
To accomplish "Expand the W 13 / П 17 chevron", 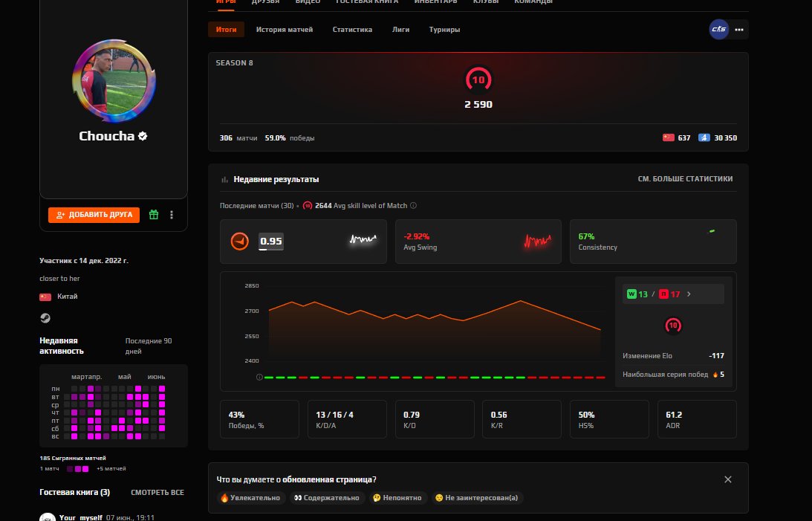I will click(x=689, y=294).
